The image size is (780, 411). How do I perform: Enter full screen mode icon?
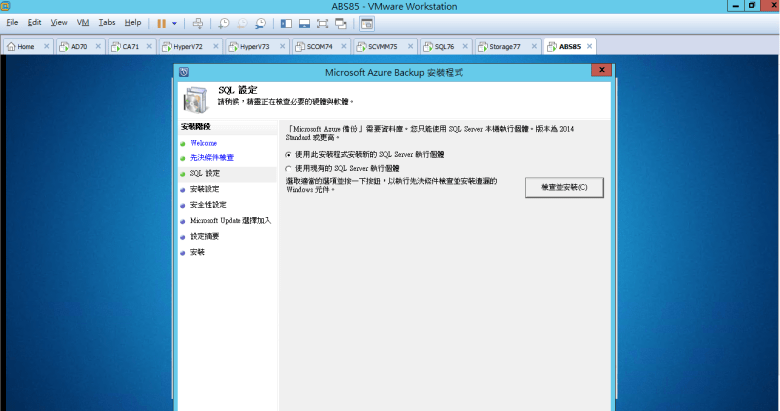[x=323, y=22]
